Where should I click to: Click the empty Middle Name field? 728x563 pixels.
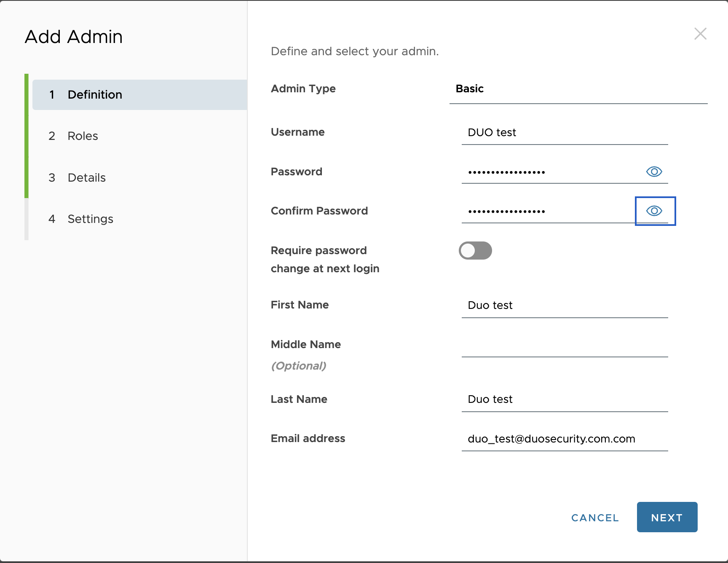565,346
